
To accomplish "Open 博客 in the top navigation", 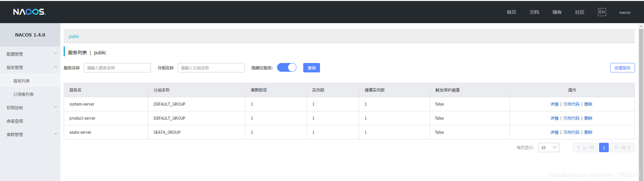I will point(557,12).
